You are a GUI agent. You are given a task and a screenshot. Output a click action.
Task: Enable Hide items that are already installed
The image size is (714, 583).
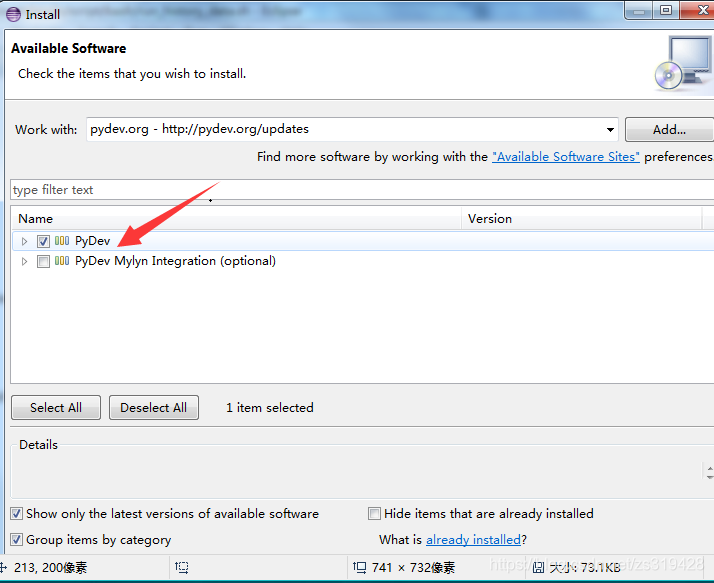[374, 514]
